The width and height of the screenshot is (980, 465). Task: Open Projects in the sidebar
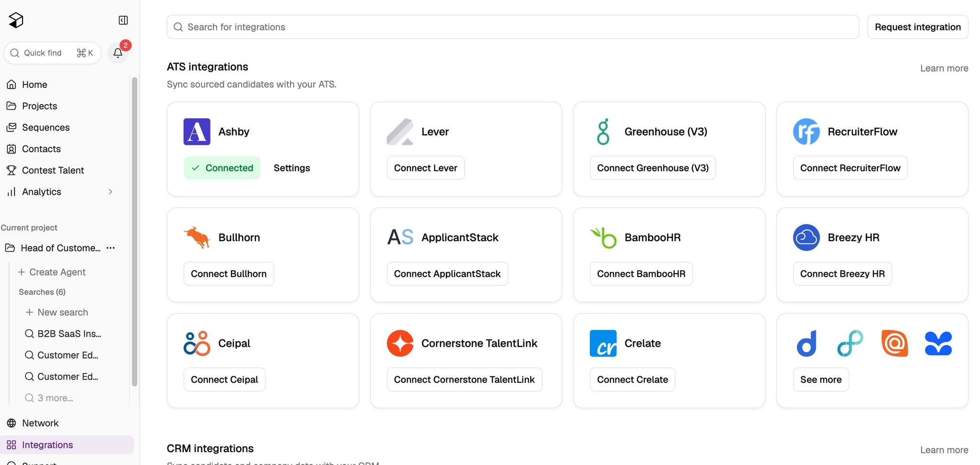[x=39, y=106]
